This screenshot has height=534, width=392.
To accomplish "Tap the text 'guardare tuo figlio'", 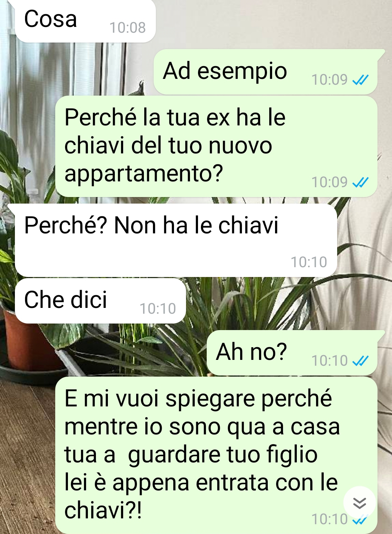I will click(x=223, y=455).
